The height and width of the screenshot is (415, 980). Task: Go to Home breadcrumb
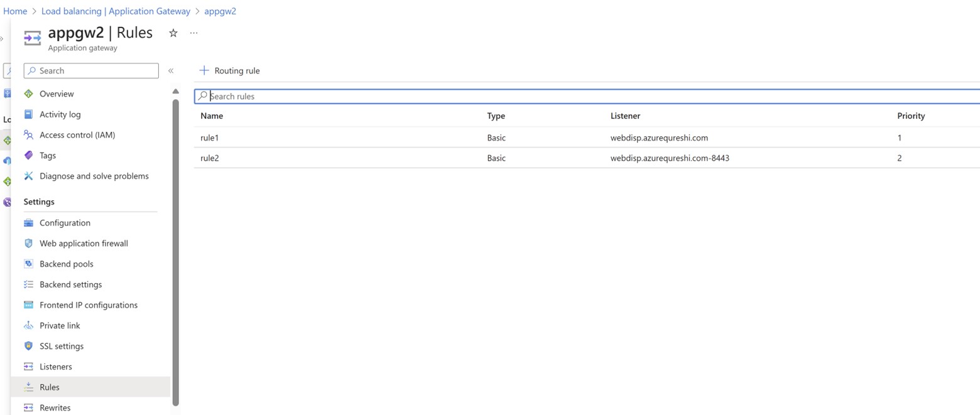(x=15, y=11)
